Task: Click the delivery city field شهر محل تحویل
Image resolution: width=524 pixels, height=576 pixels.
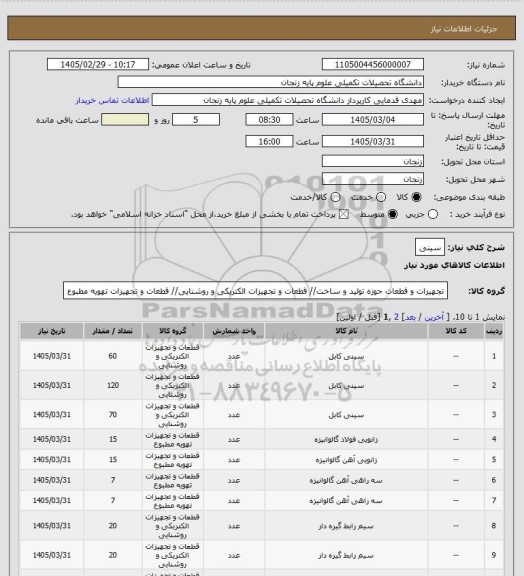Action: (373, 179)
